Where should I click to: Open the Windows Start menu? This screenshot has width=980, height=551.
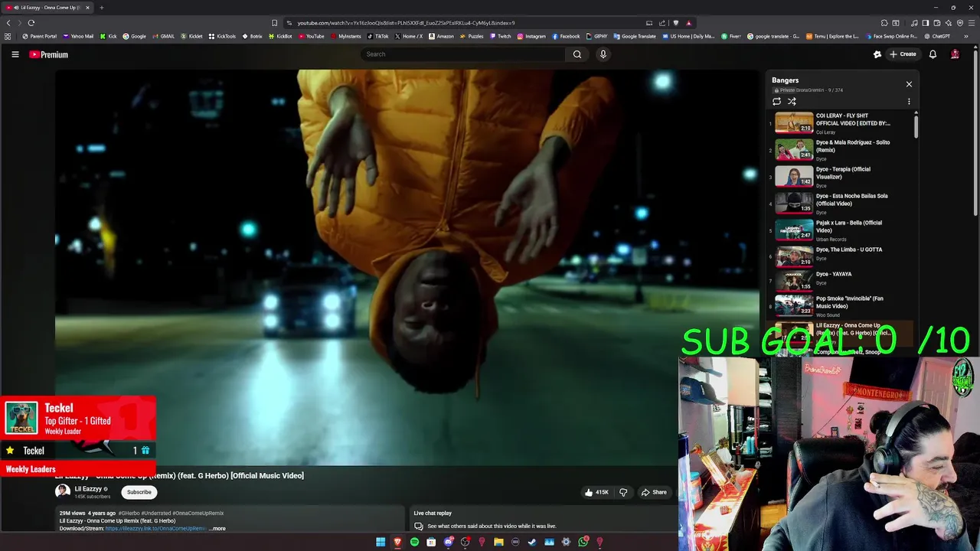(381, 543)
